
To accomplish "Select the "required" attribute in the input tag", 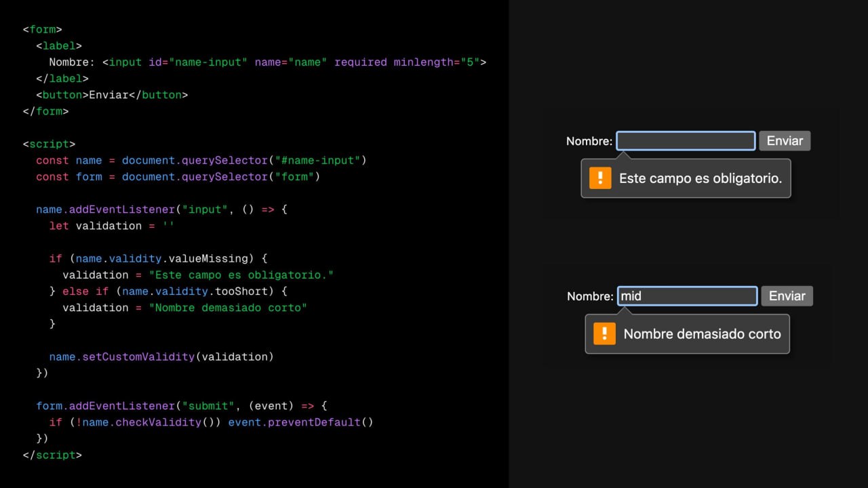I will pyautogui.click(x=361, y=62).
